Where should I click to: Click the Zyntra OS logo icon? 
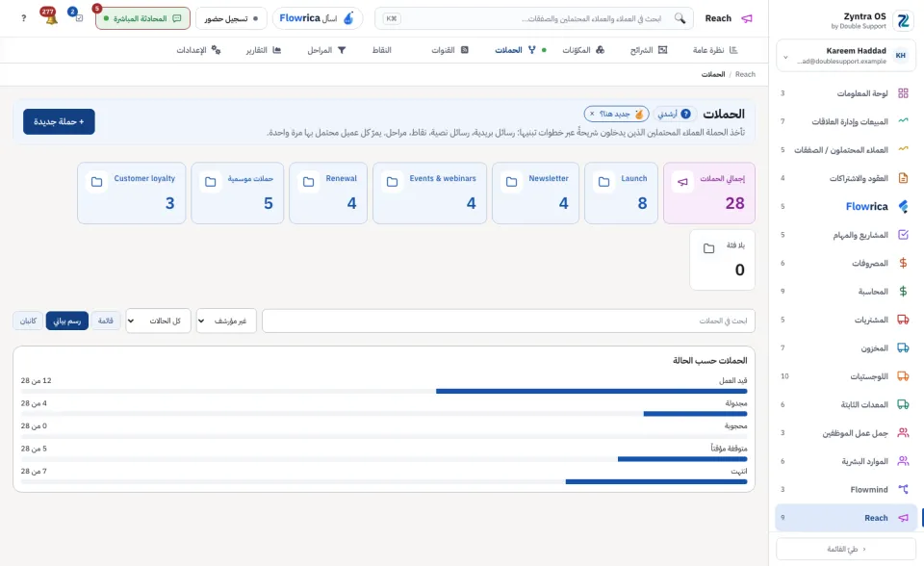(903, 21)
